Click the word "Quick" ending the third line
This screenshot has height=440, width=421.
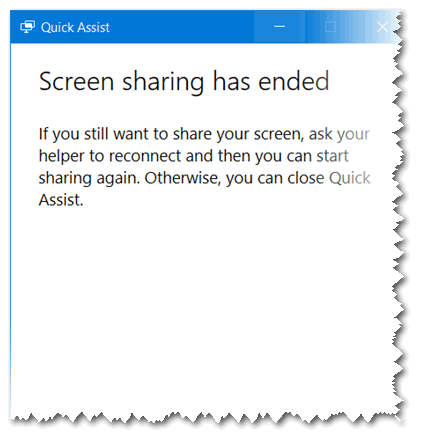(350, 178)
